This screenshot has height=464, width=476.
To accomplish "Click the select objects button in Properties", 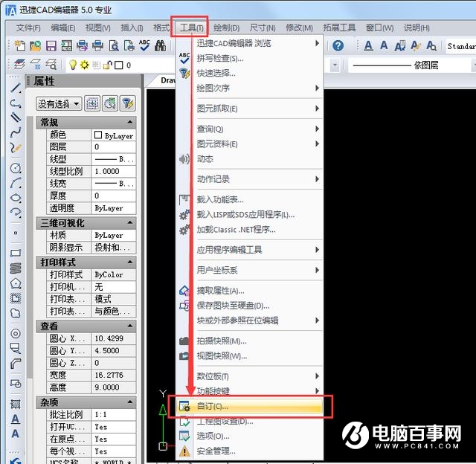I will 92,104.
